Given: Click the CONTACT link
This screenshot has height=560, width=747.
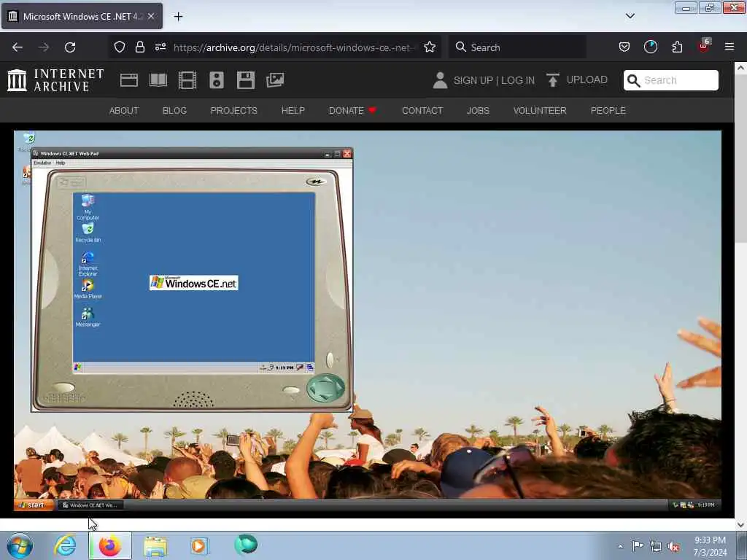Looking at the screenshot, I should tap(422, 111).
